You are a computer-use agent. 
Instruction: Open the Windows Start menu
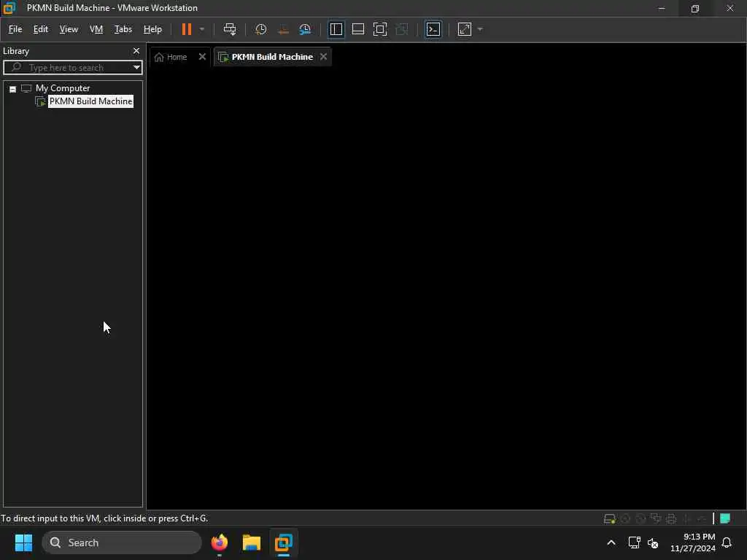pyautogui.click(x=23, y=542)
